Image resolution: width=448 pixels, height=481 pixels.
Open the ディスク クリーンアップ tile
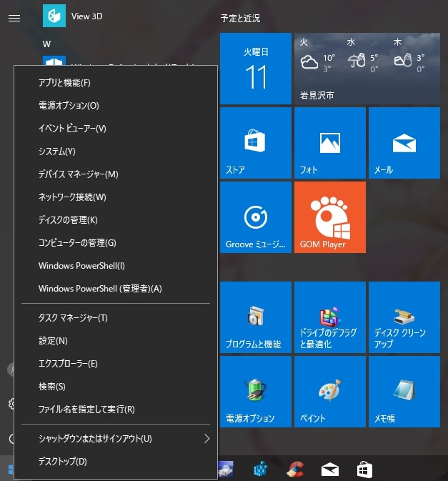(x=404, y=317)
